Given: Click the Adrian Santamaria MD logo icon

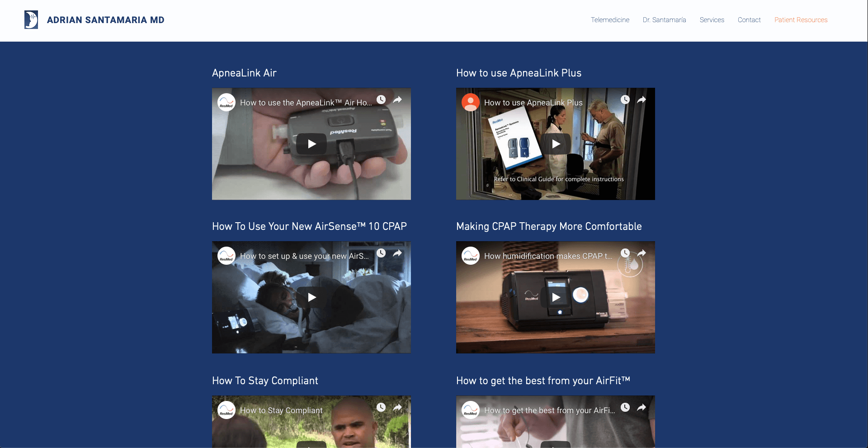Looking at the screenshot, I should pos(31,20).
